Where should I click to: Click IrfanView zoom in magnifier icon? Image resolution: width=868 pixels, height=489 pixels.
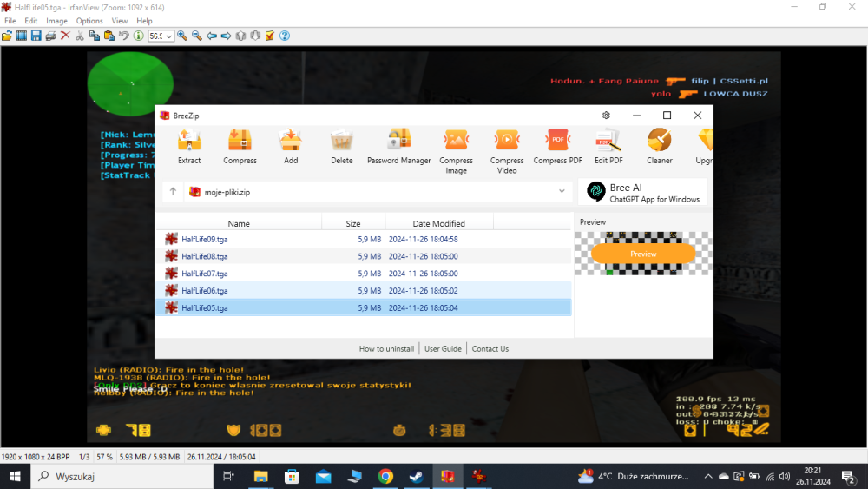coord(182,36)
